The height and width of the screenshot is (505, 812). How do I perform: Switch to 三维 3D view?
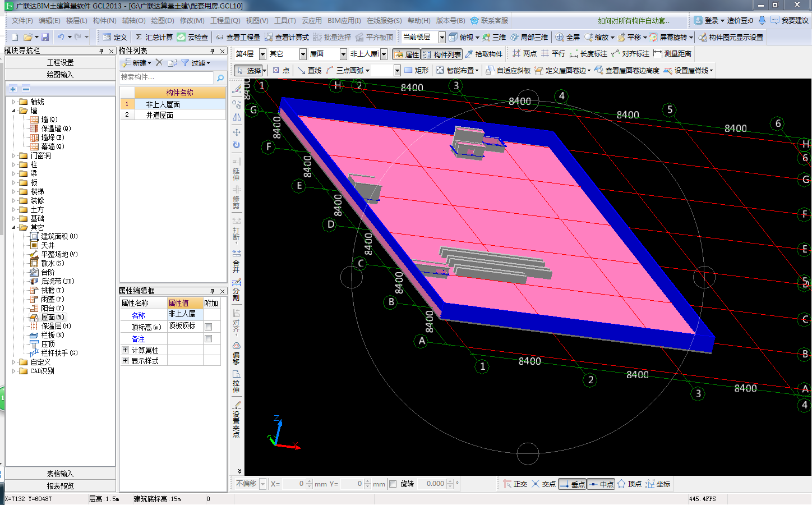point(494,37)
